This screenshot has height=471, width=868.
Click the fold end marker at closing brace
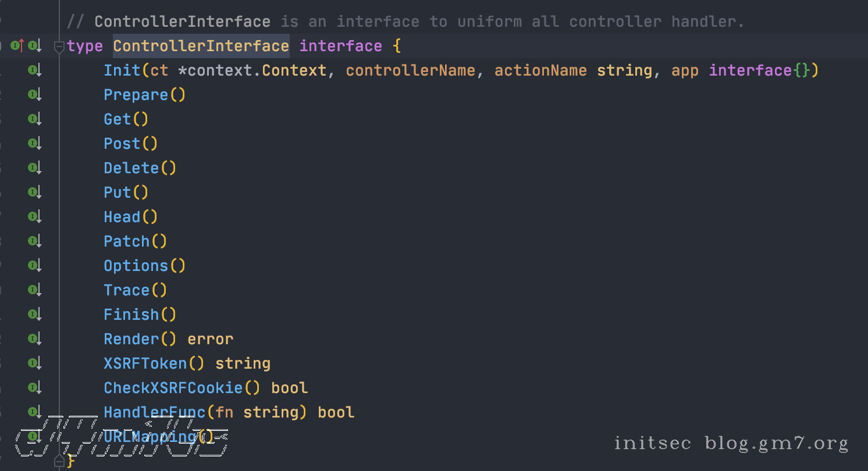pyautogui.click(x=59, y=461)
